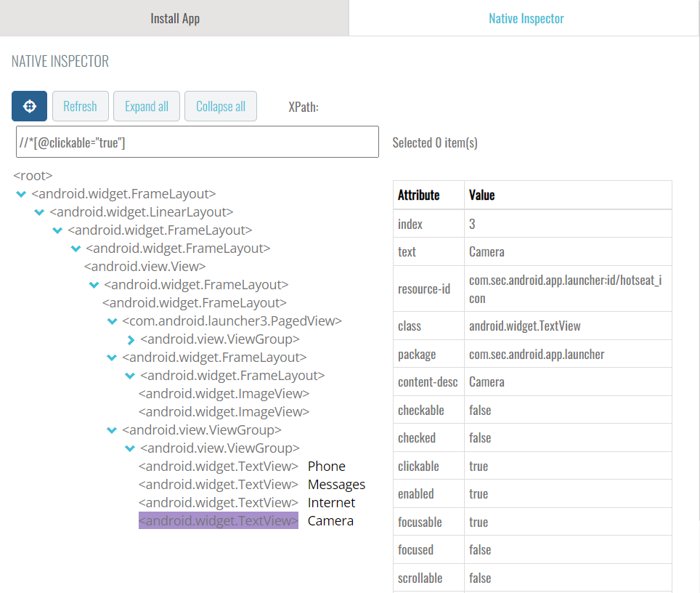Select the android.view.View tree node
Image resolution: width=700 pixels, height=593 pixels.
pyautogui.click(x=145, y=266)
